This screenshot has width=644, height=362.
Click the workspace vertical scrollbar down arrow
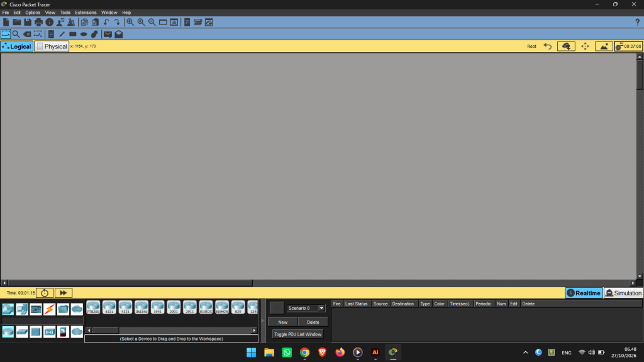pos(640,277)
